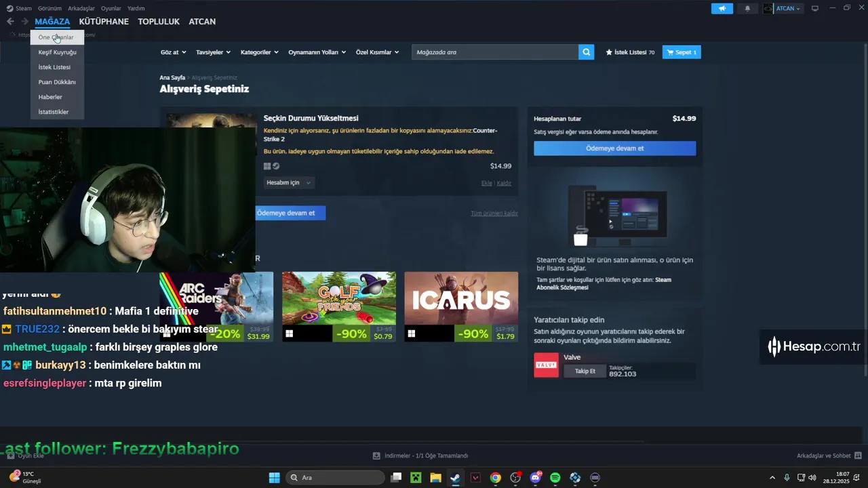The width and height of the screenshot is (868, 488).
Task: Click Tüm ürünleri kaldır link
Action: click(x=494, y=213)
